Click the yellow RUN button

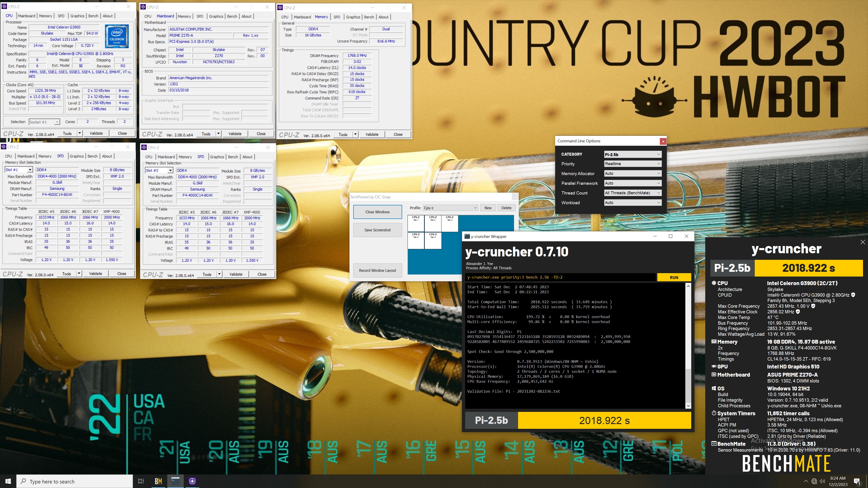(674, 277)
